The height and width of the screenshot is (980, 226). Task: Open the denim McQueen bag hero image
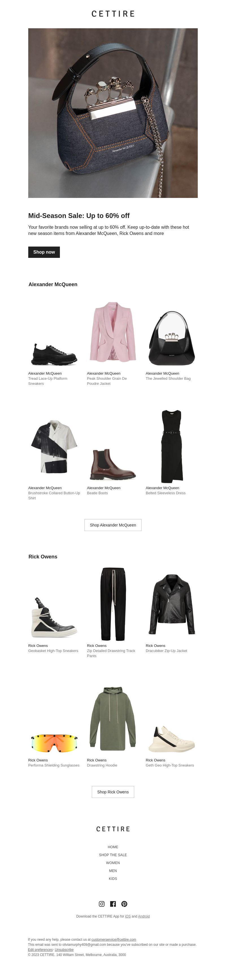pyautogui.click(x=113, y=113)
